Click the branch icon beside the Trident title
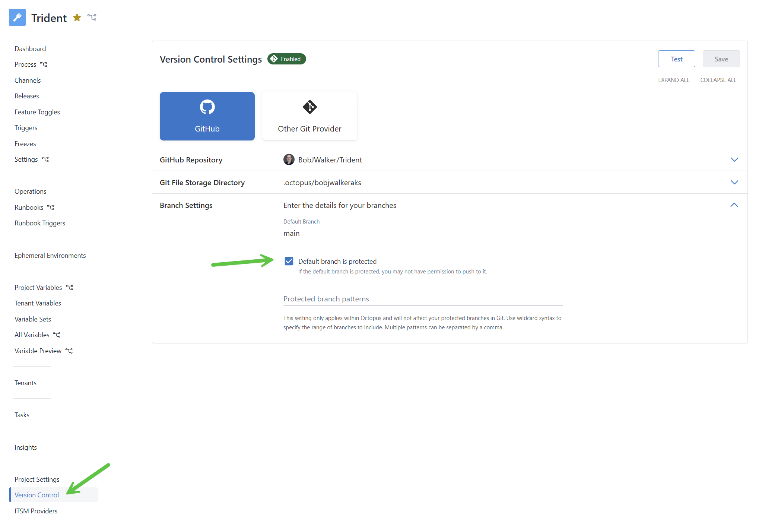Image resolution: width=759 pixels, height=532 pixels. tap(92, 17)
